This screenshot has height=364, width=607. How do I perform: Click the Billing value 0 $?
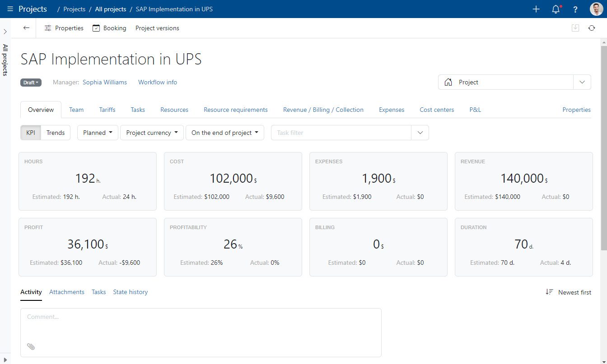[x=378, y=244]
